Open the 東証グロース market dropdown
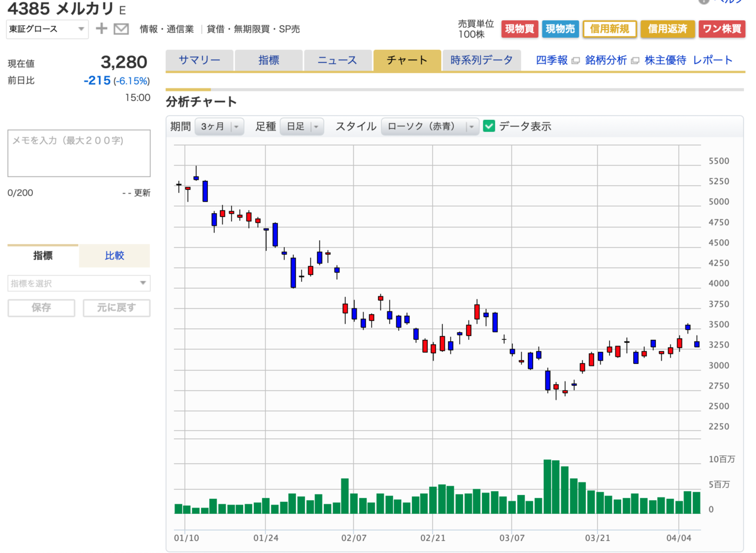This screenshot has height=553, width=756. (x=47, y=29)
